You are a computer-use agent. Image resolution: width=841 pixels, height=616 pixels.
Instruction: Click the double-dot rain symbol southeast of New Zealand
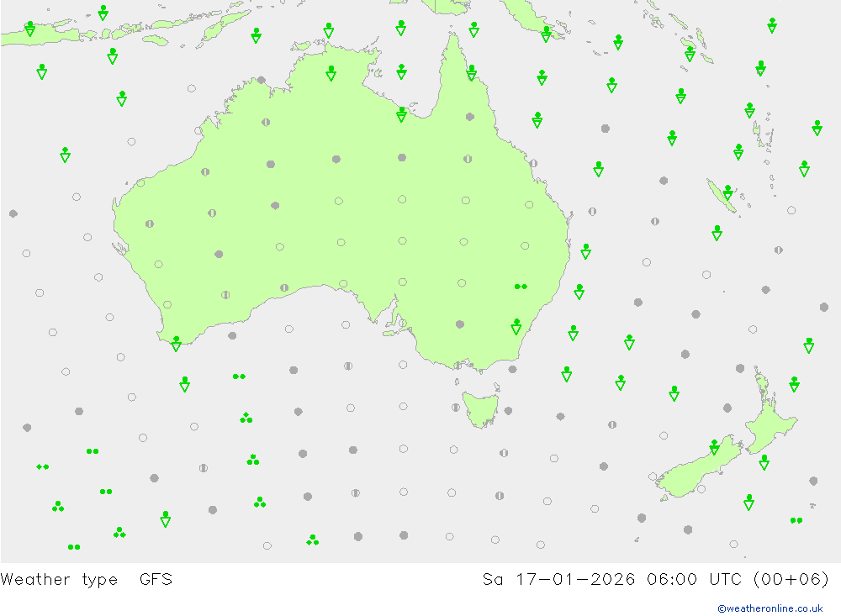click(x=796, y=520)
